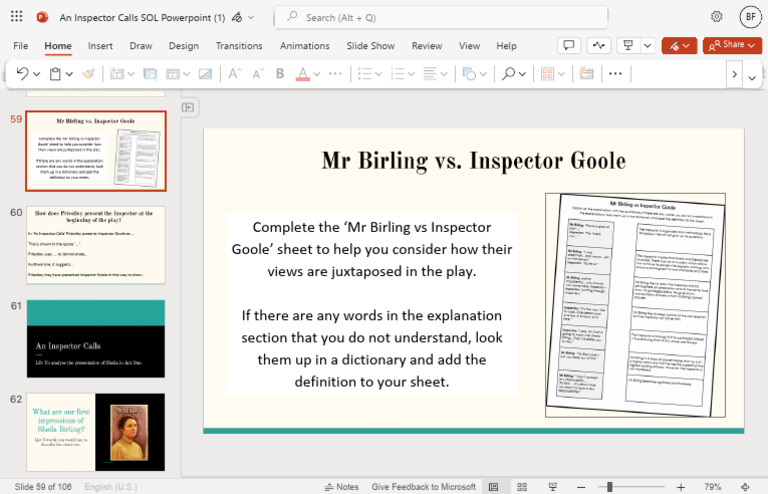Click the Paste clipboard icon

coord(55,74)
